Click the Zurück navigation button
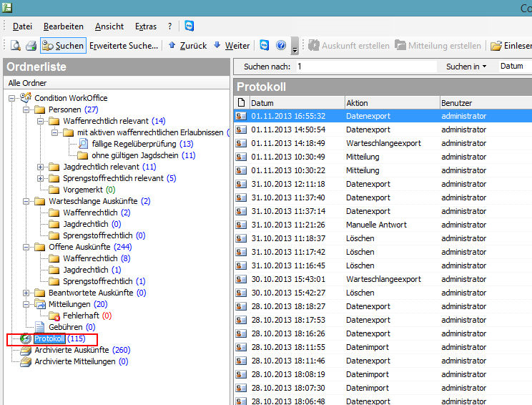 [187, 46]
